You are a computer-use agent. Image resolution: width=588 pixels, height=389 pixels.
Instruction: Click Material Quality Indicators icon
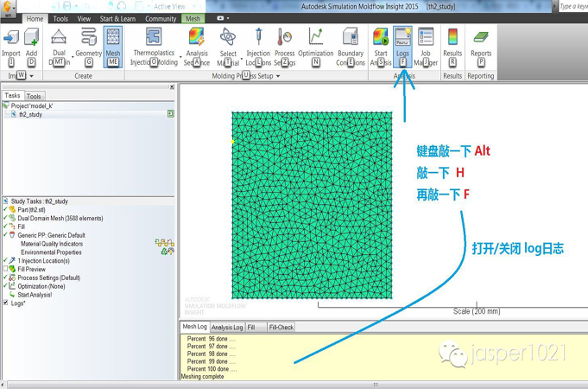pyautogui.click(x=164, y=243)
